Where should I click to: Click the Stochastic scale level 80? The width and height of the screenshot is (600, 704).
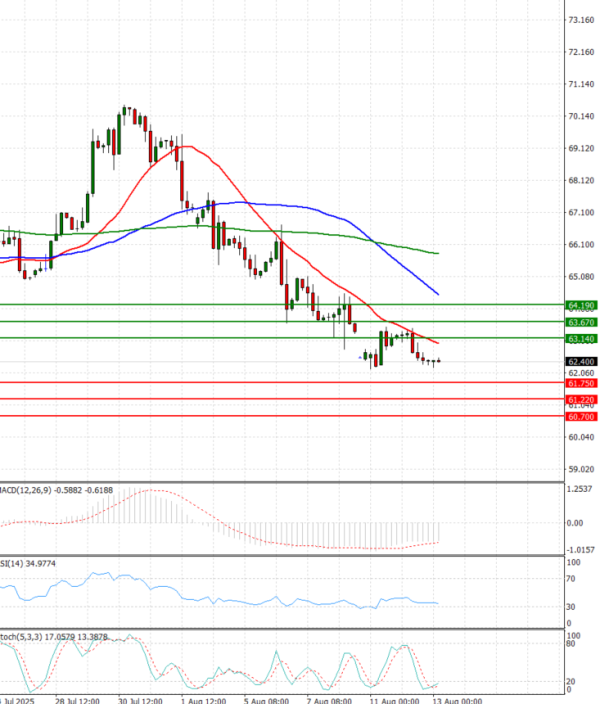[571, 644]
